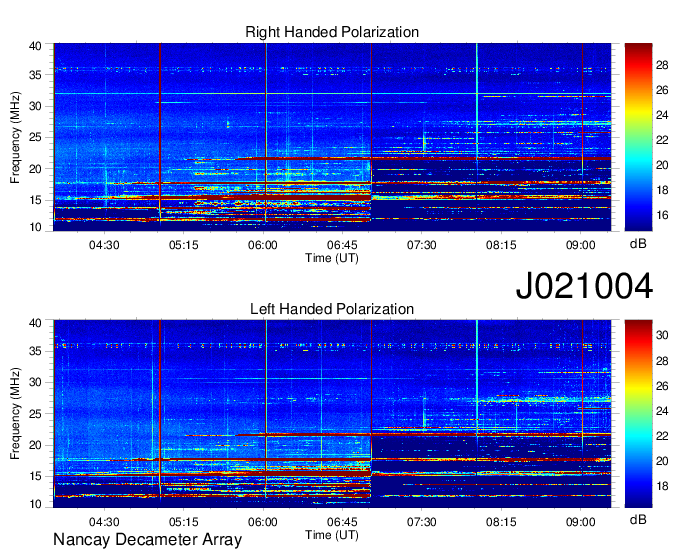The width and height of the screenshot is (680, 552).
Task: Click the 20 MHz tick on the Left Handed plot
Action: (35, 445)
